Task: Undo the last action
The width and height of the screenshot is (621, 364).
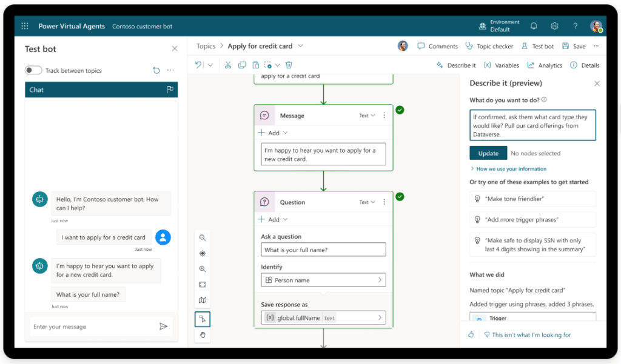Action: click(198, 65)
